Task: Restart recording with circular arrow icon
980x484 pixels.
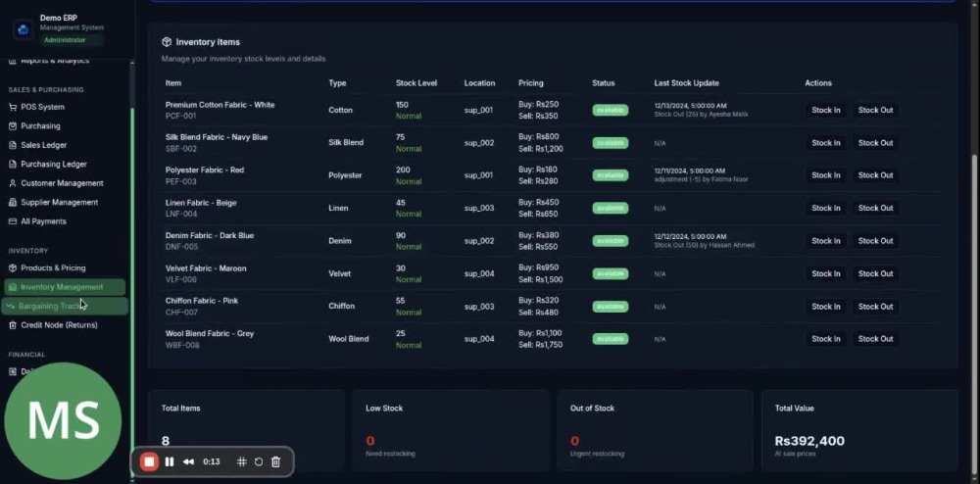Action: click(259, 462)
